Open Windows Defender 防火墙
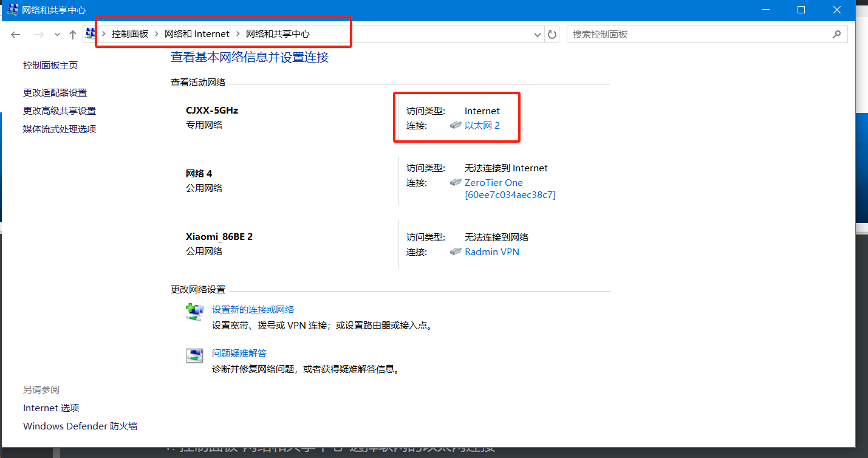This screenshot has width=868, height=458. [80, 426]
